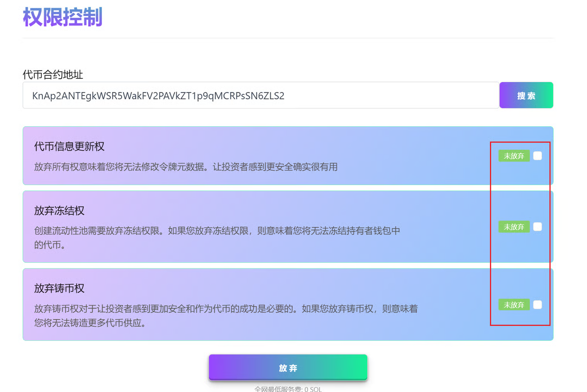The width and height of the screenshot is (587, 392).
Task: Click the 搜索 button
Action: coord(526,95)
